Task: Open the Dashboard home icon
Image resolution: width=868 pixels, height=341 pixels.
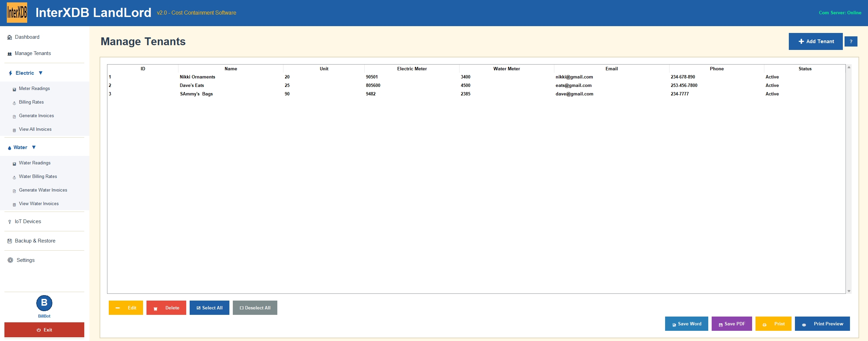Action: tap(10, 37)
